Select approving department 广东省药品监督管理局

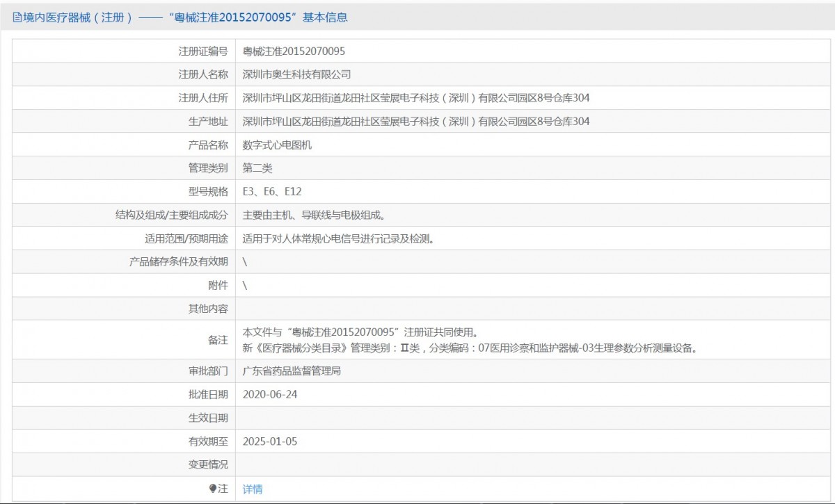292,371
